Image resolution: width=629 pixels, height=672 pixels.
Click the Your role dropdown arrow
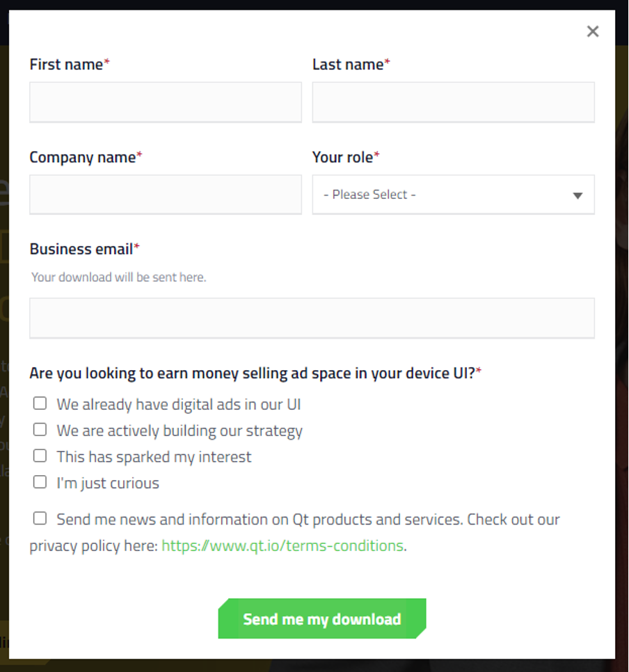[578, 195]
